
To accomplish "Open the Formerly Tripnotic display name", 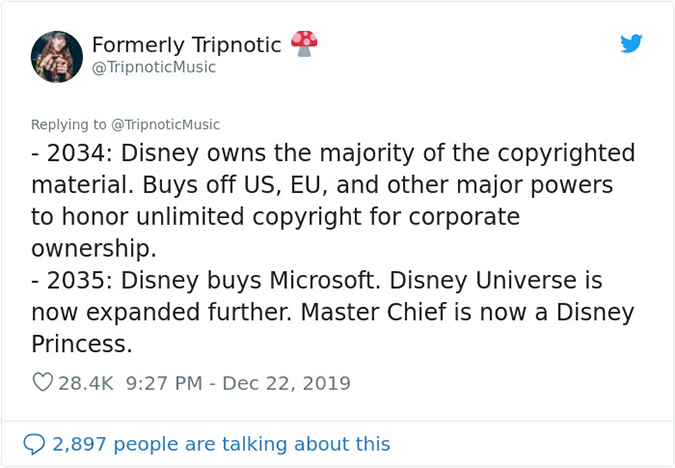I will coord(186,45).
